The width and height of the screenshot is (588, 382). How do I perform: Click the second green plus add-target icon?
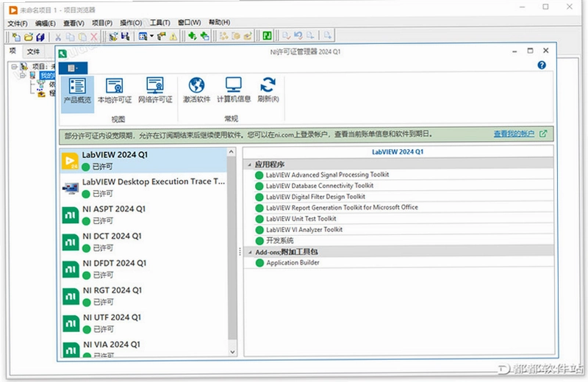coord(204,36)
